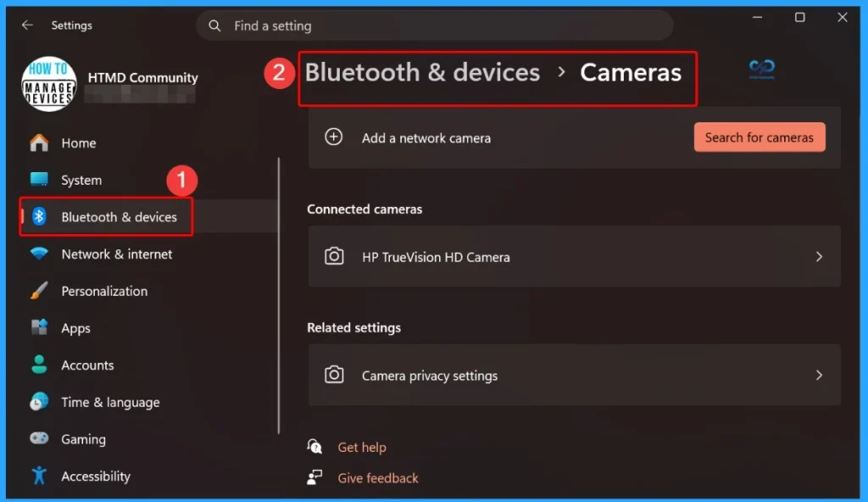868x502 pixels.
Task: Click the Search for cameras button
Action: coord(759,137)
